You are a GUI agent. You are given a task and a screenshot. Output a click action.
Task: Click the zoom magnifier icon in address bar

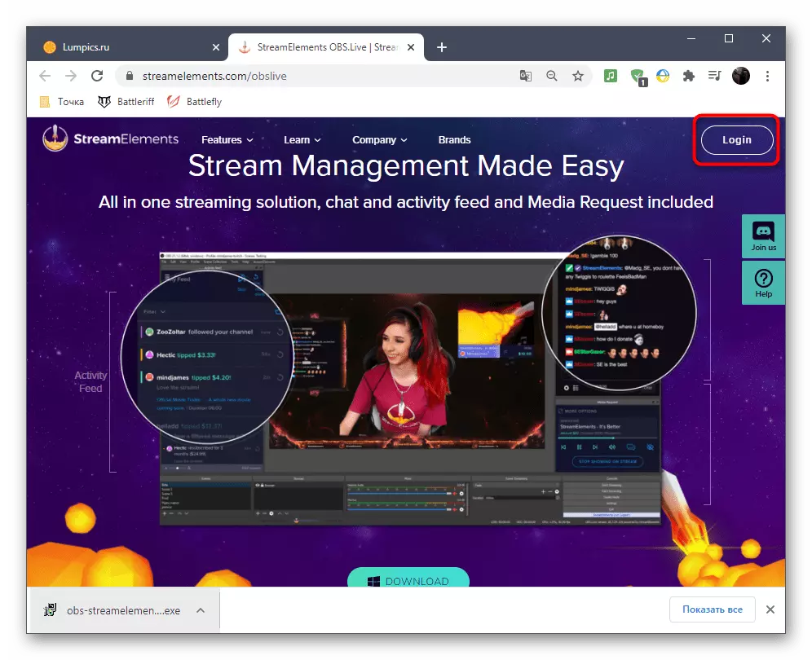(552, 76)
